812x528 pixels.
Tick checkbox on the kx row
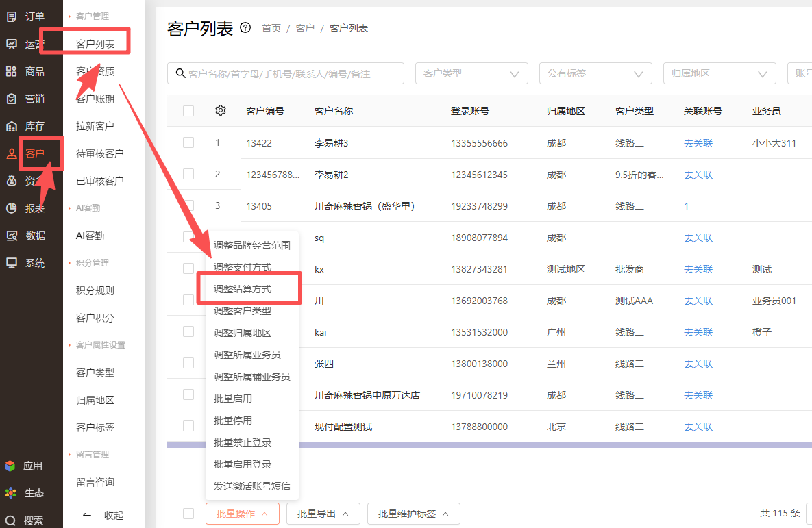pos(188,268)
